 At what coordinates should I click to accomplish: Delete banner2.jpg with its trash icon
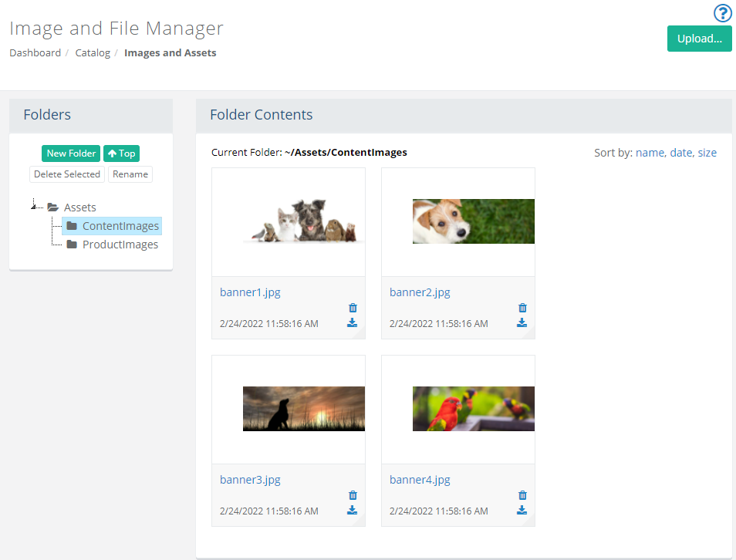click(522, 308)
